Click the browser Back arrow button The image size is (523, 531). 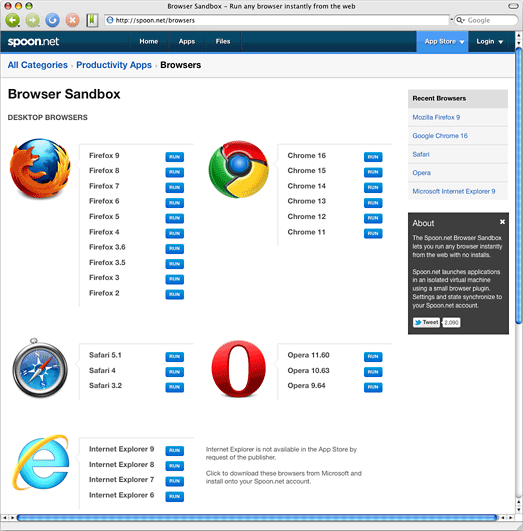[x=13, y=20]
